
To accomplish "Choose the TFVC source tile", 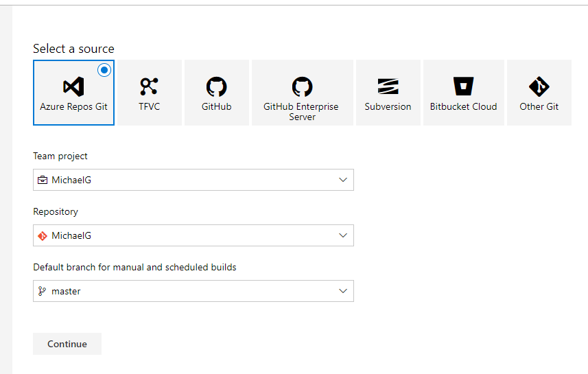I will point(150,92).
